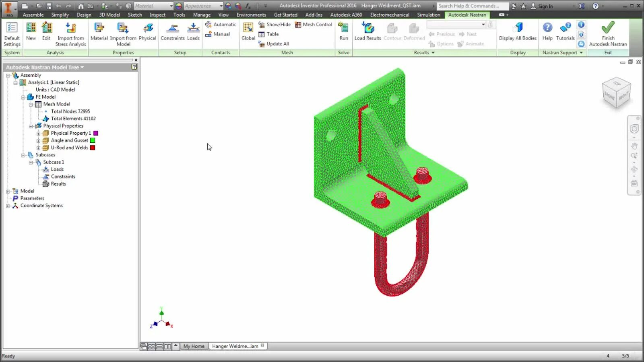Click the Undo icon in quick access toolbar

[59, 6]
